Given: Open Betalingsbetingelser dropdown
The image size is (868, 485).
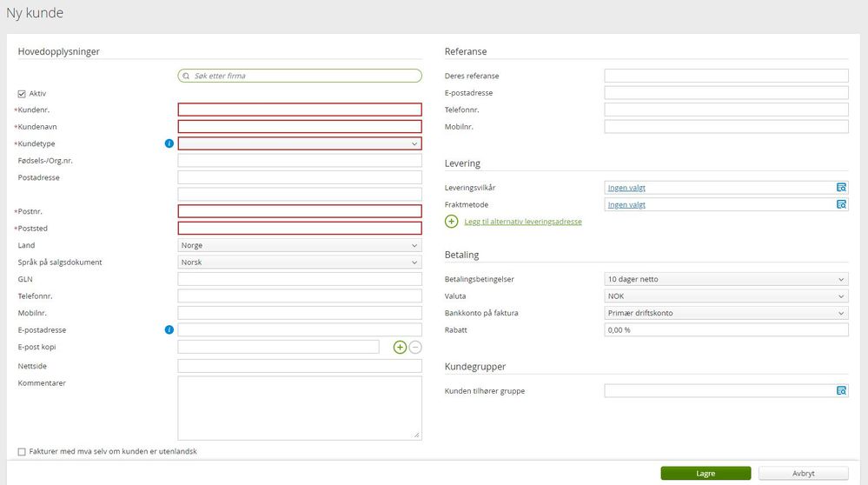Looking at the screenshot, I should pyautogui.click(x=726, y=279).
